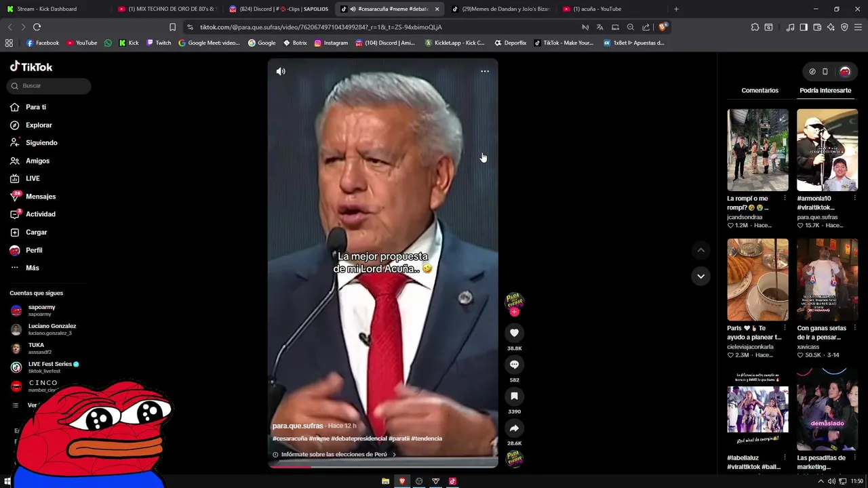Open the #labellaluz recommended video thumbnail
Image resolution: width=868 pixels, height=488 pixels.
[757, 409]
